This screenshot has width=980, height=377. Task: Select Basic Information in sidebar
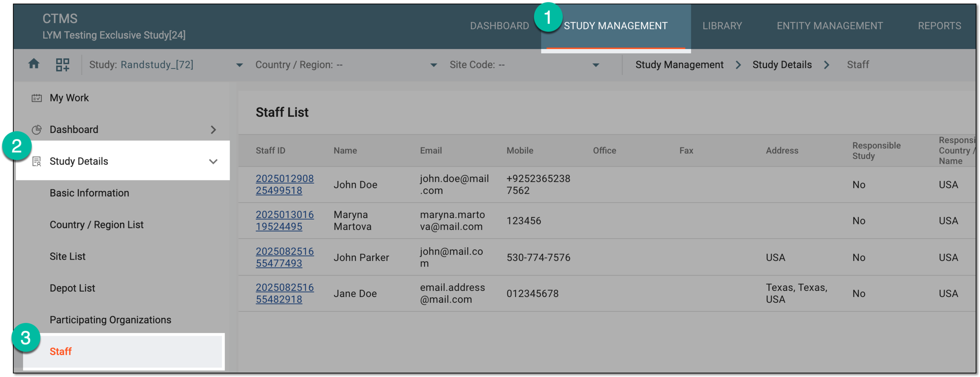pyautogui.click(x=89, y=193)
